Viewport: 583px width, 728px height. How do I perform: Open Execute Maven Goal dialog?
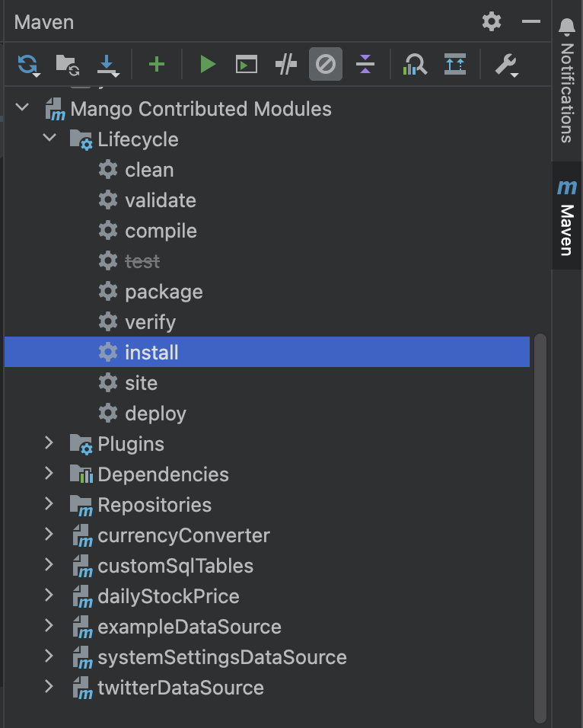coord(247,64)
